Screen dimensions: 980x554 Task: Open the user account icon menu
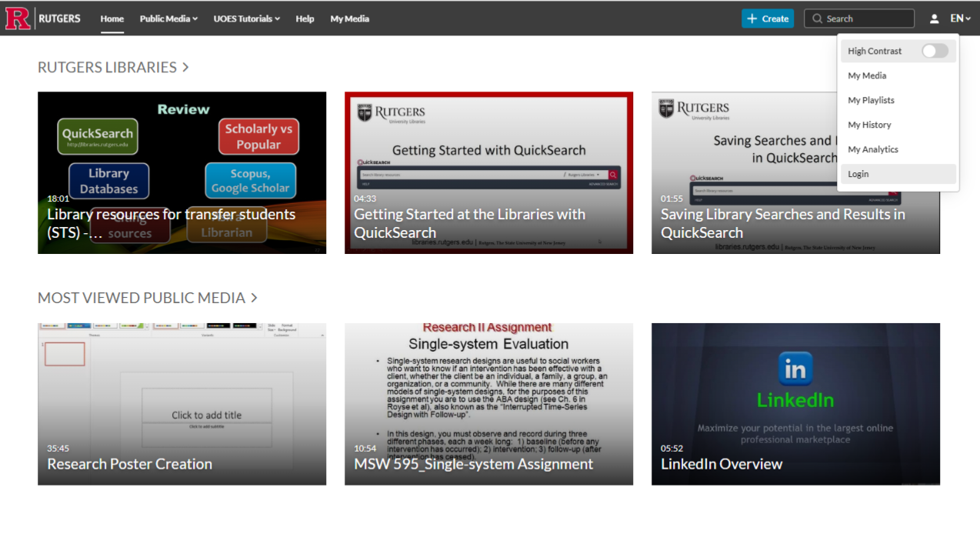934,18
